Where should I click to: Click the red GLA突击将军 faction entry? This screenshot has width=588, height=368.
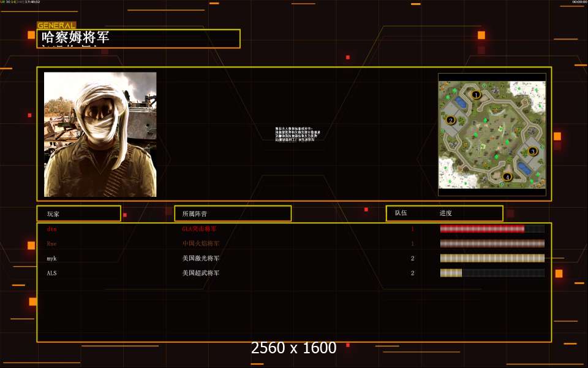coord(199,229)
